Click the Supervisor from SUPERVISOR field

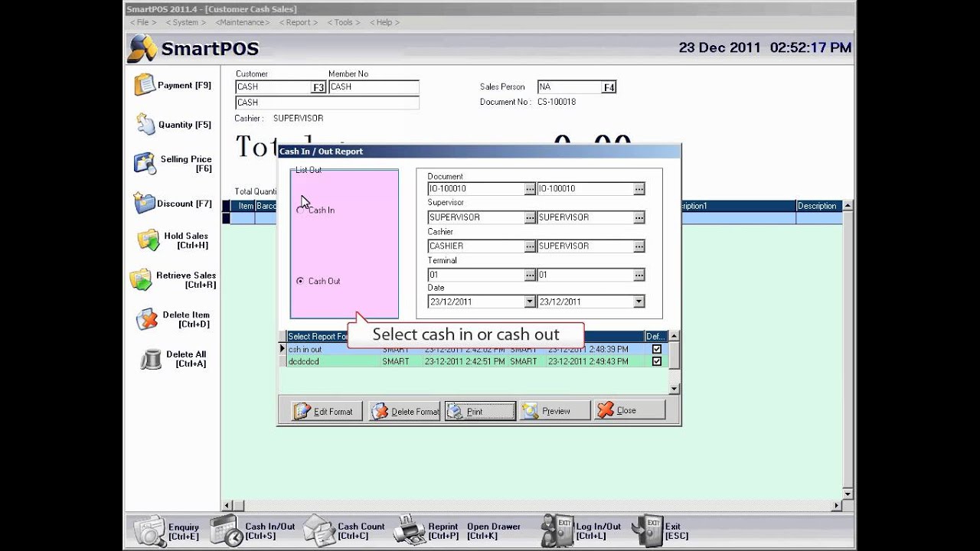[475, 217]
